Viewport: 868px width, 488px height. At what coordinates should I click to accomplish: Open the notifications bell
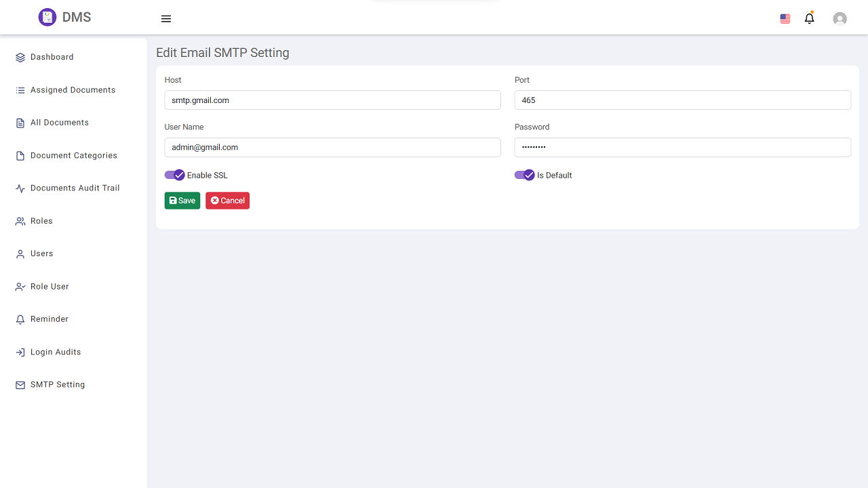[x=809, y=19]
